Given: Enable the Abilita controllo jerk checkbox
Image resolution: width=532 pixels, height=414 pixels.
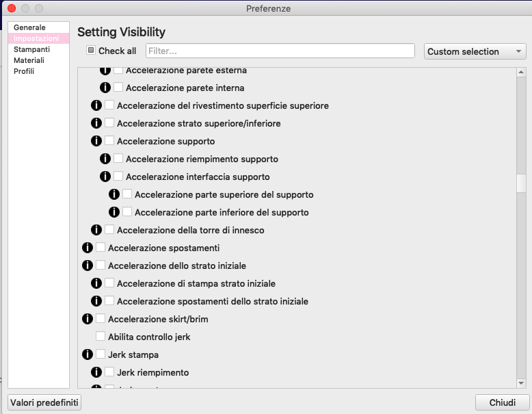Looking at the screenshot, I should pyautogui.click(x=101, y=336).
